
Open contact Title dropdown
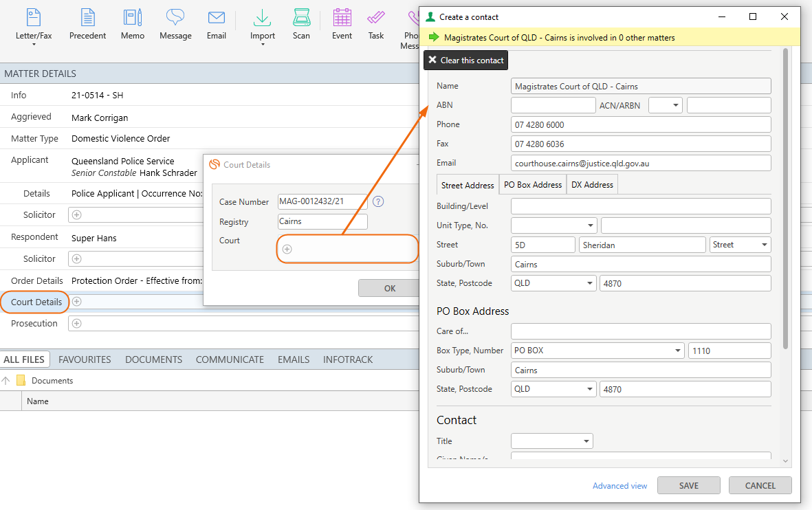551,441
